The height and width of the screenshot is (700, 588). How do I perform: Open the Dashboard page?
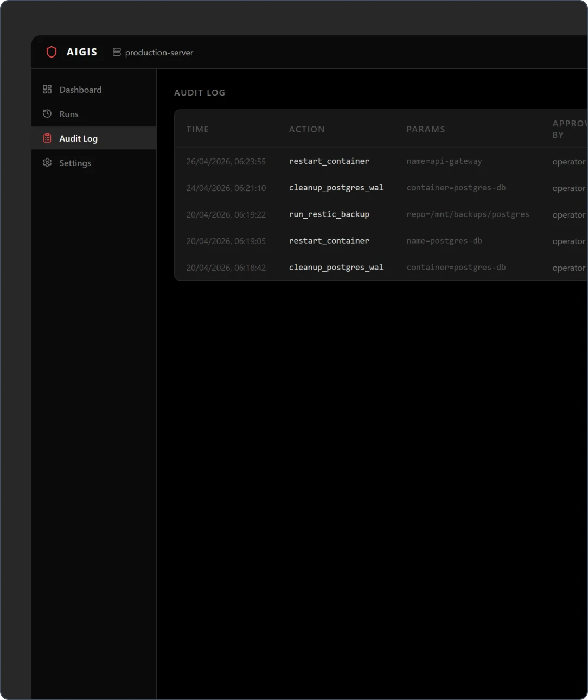(x=94, y=90)
